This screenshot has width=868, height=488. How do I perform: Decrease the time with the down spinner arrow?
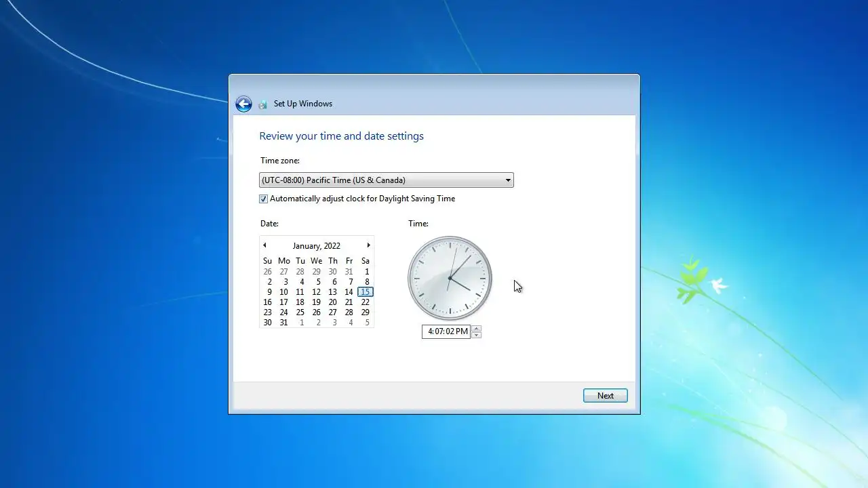pos(477,335)
